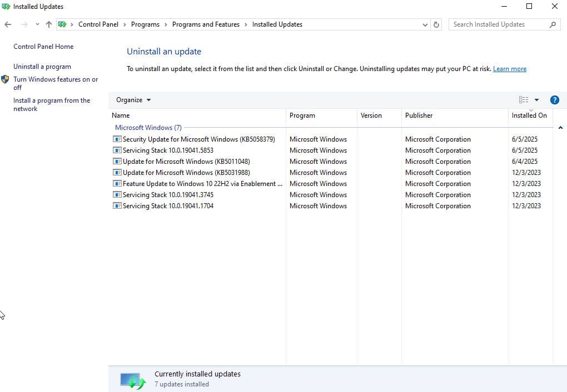Open the recent locations dropdown arrow

click(x=37, y=24)
